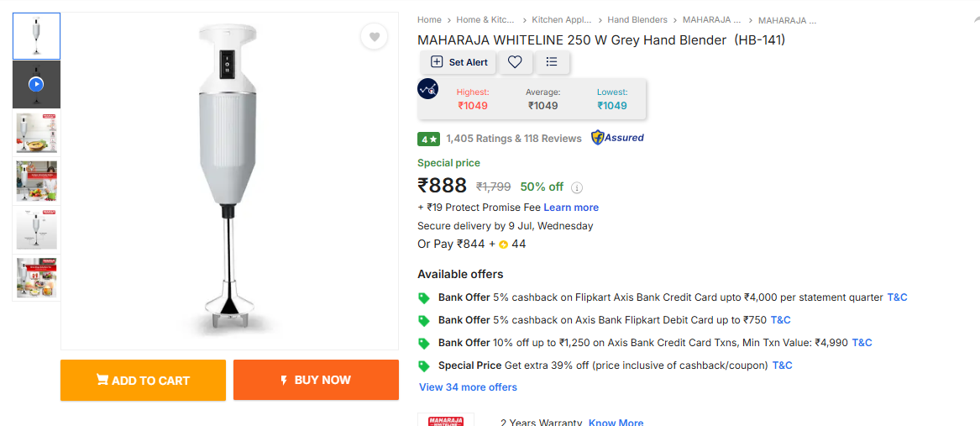Click the Flipkart Assured badge
980x426 pixels.
617,138
